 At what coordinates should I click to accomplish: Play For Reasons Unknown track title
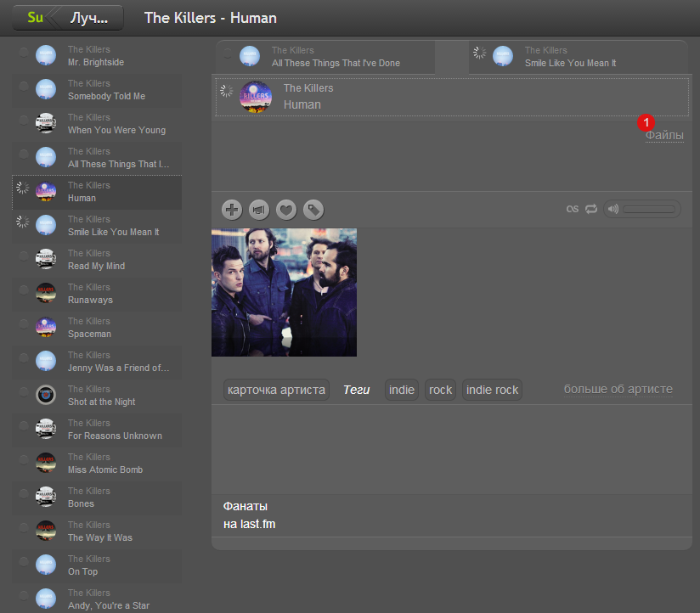point(115,436)
